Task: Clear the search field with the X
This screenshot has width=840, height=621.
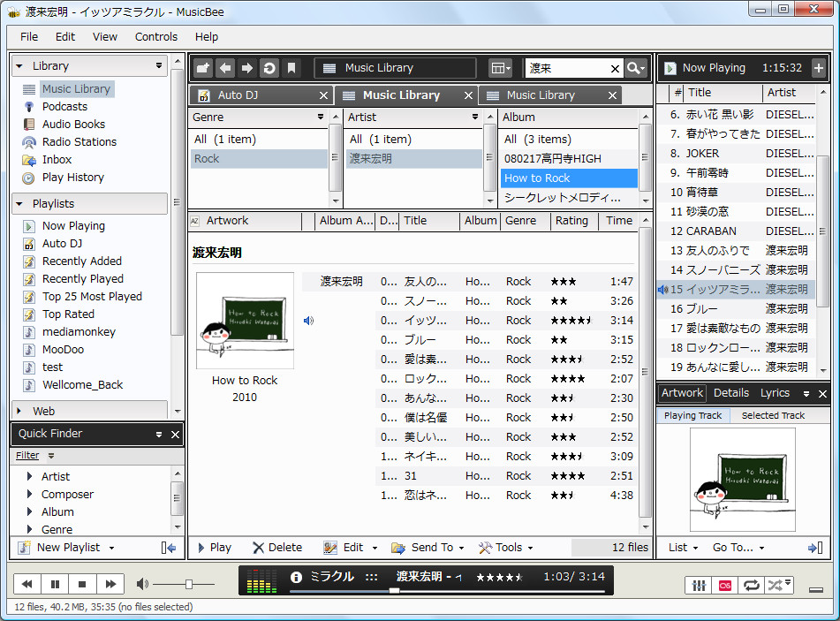Action: tap(616, 67)
